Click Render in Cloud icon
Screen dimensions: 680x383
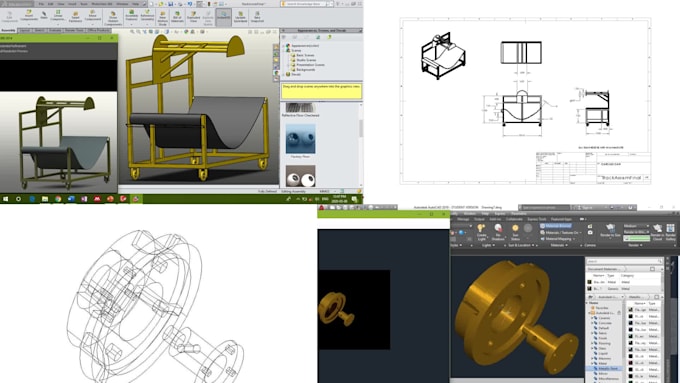click(657, 232)
